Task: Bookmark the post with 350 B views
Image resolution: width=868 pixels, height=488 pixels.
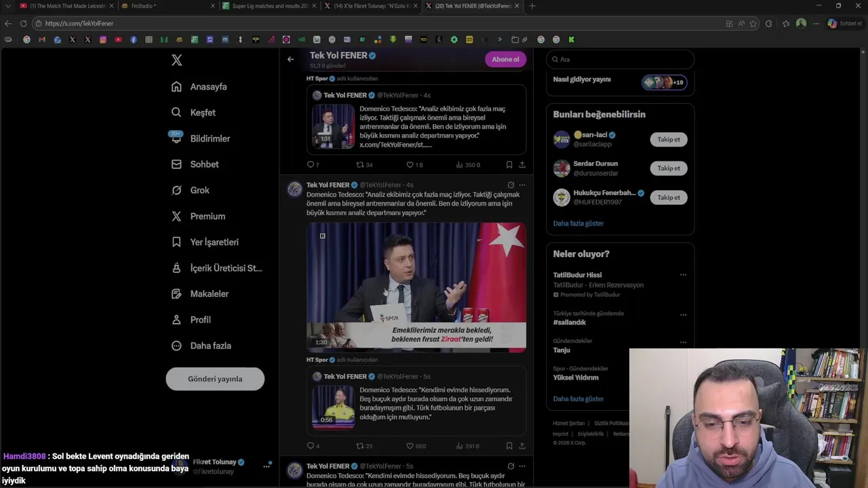Action: click(509, 165)
